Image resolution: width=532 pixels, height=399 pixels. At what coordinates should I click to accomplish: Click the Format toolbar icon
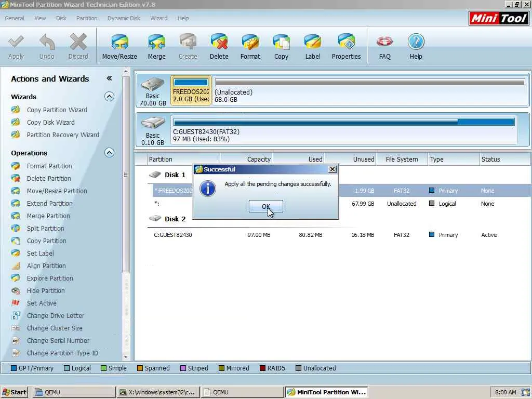pyautogui.click(x=250, y=47)
